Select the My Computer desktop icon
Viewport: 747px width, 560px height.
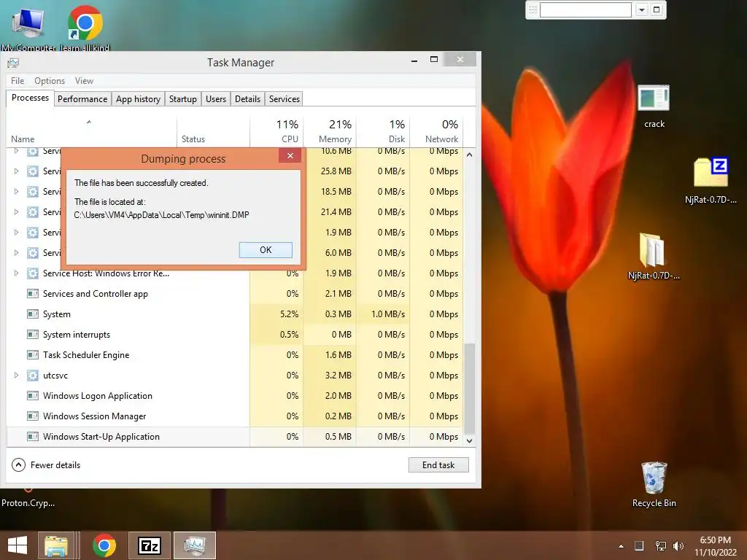pos(28,28)
